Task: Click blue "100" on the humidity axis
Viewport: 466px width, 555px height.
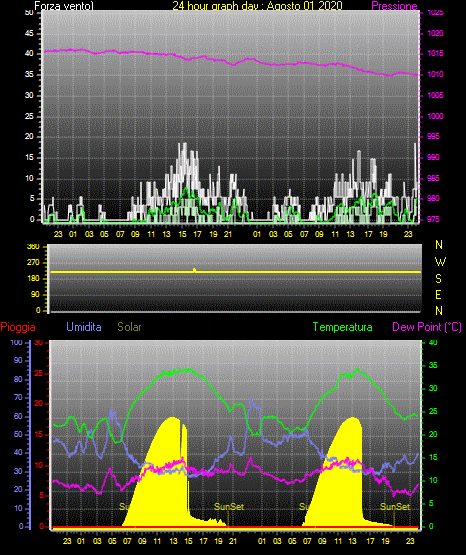Action: pos(17,342)
